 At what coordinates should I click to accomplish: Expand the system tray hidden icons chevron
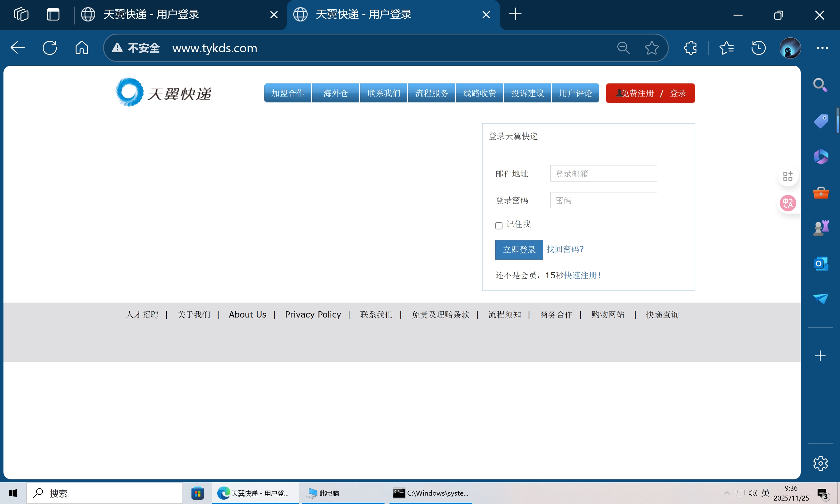(x=727, y=493)
